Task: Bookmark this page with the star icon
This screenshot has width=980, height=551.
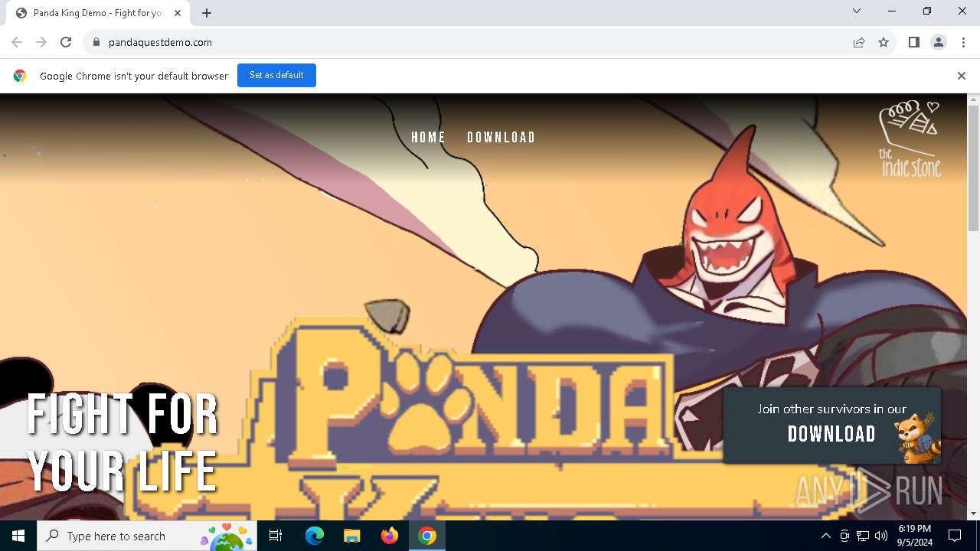Action: coord(884,42)
